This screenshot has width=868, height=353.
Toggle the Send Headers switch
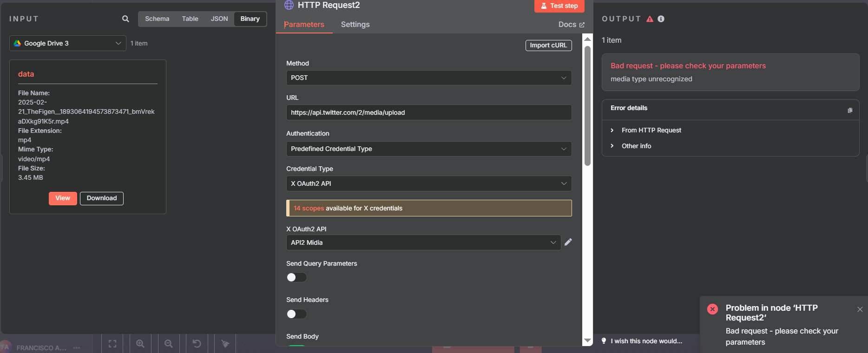pyautogui.click(x=296, y=314)
